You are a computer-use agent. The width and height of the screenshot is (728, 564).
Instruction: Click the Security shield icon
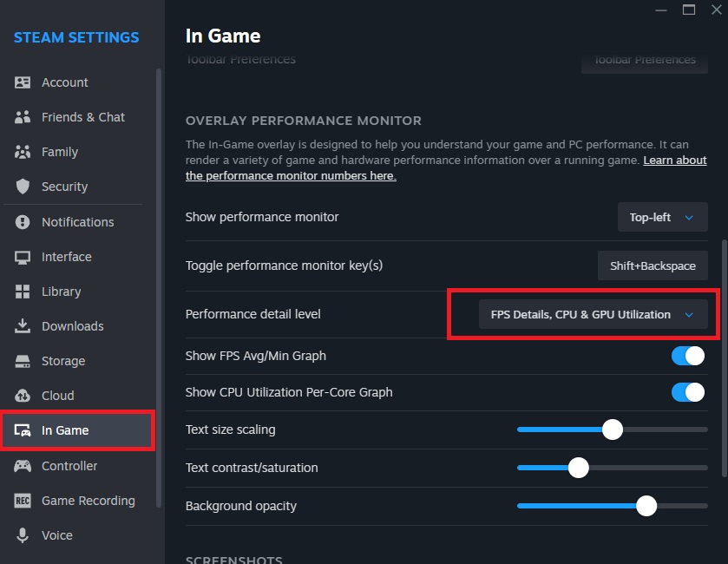(23, 187)
